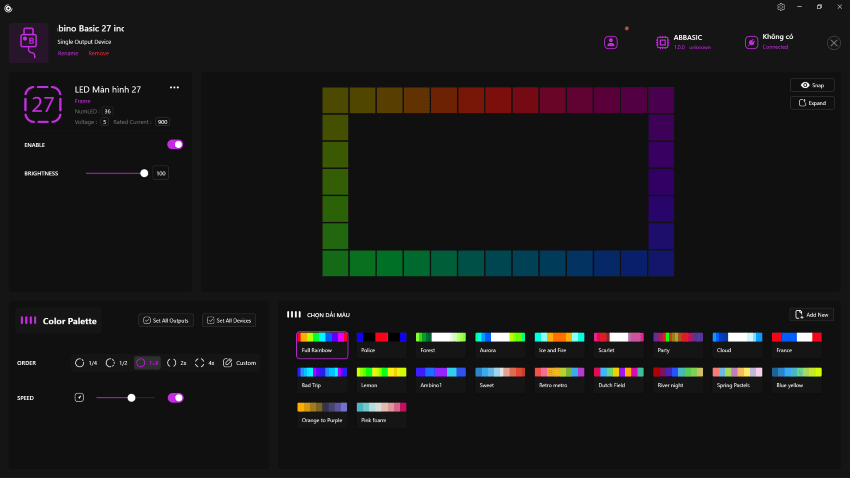850x478 pixels.
Task: Toggle the ENABLE switch off
Action: 175,145
